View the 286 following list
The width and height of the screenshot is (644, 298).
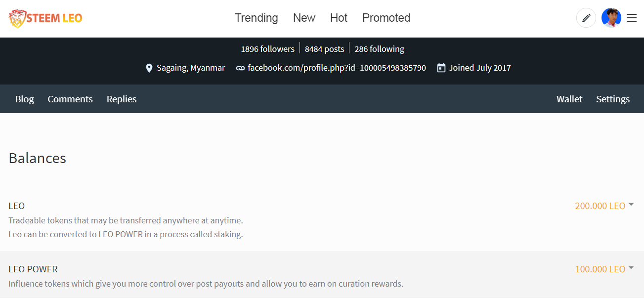pyautogui.click(x=379, y=49)
